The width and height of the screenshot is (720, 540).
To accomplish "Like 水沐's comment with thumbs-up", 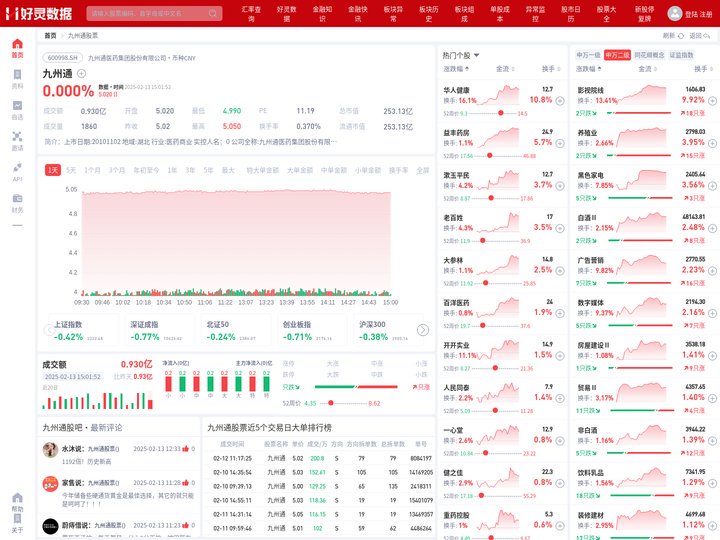I will 186,449.
